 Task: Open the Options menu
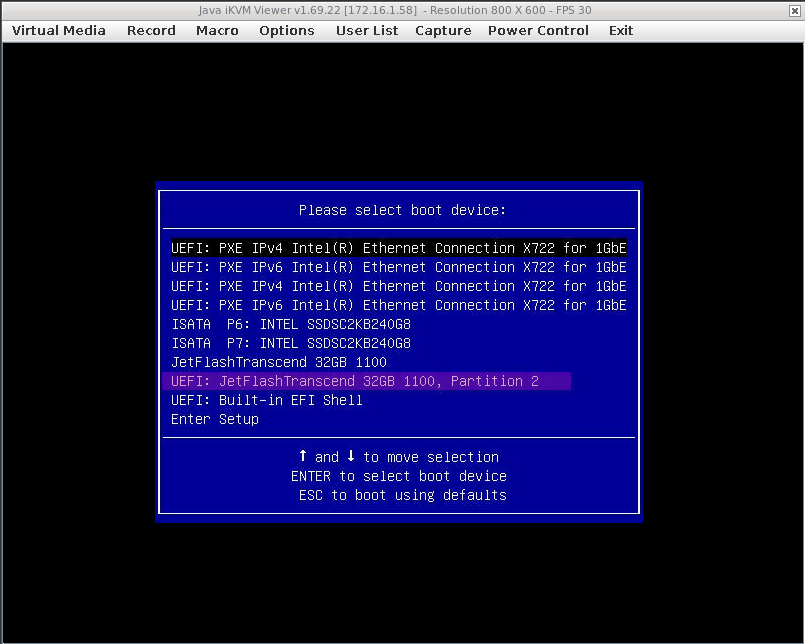287,30
